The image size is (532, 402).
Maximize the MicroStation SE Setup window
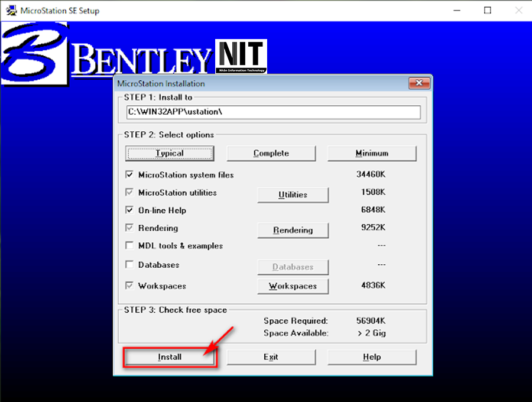coord(488,11)
